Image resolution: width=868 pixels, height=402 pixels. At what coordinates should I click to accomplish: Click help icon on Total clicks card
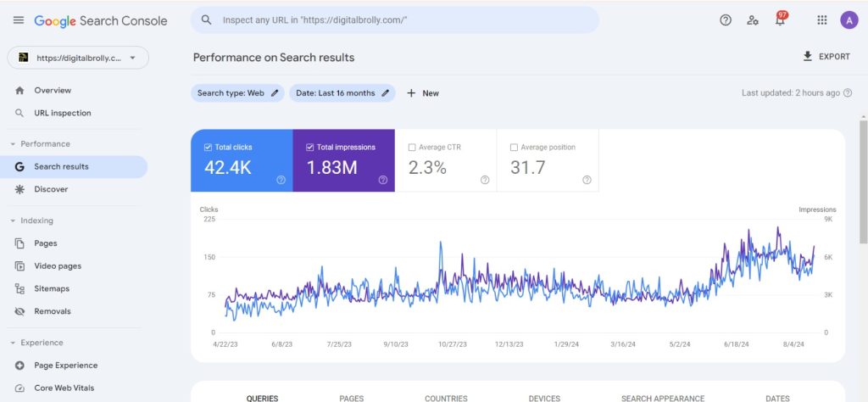[x=281, y=180]
